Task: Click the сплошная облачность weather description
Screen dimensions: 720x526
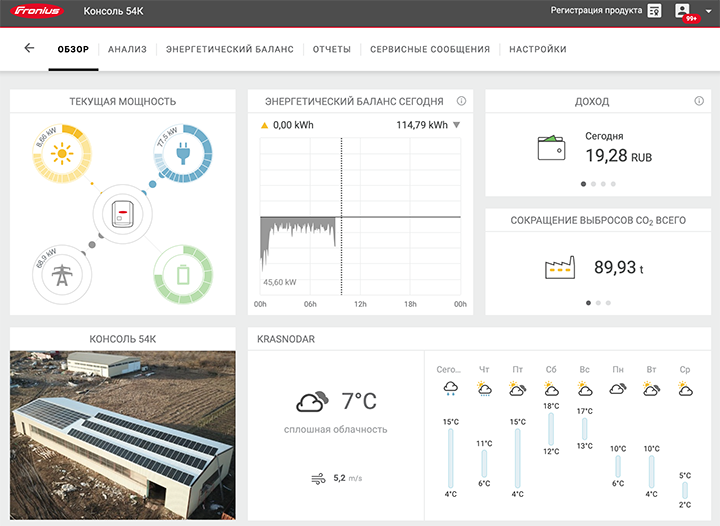Action: pyautogui.click(x=336, y=430)
